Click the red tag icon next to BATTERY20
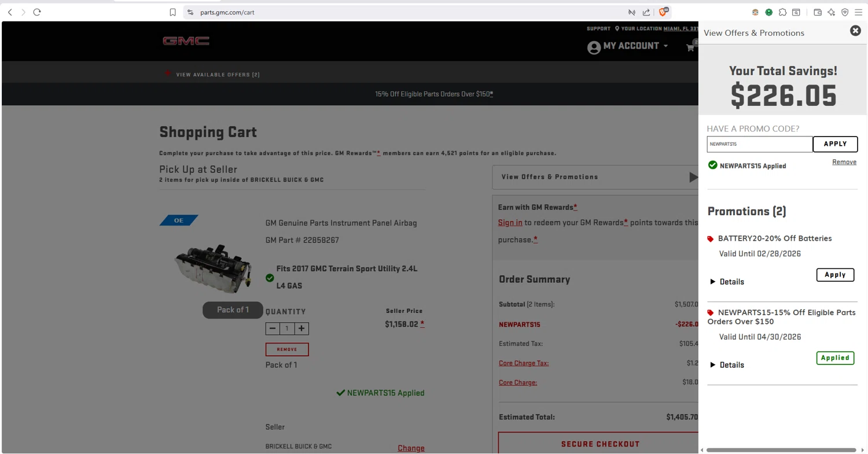 [711, 239]
